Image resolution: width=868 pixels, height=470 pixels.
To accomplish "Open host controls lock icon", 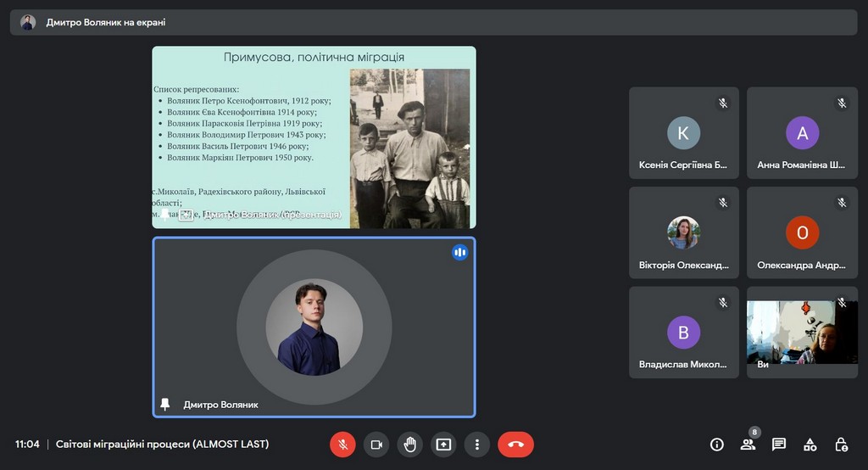I will tap(841, 445).
